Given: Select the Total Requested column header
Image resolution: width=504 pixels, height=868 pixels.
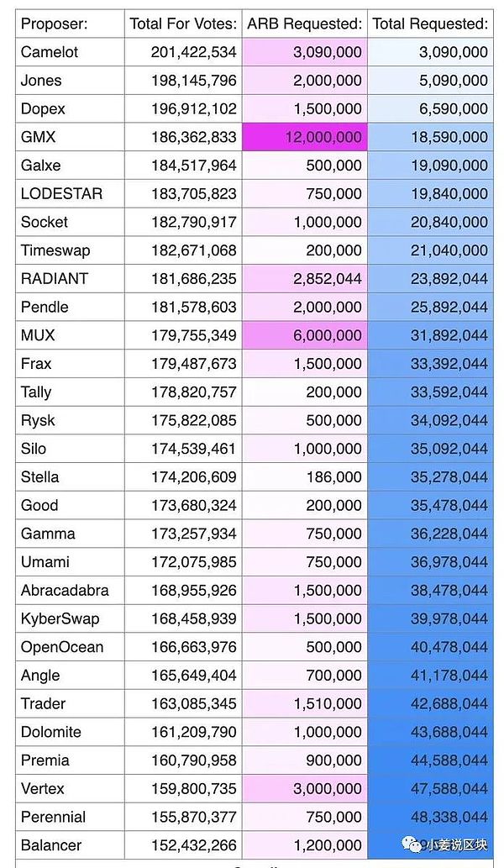Looking at the screenshot, I should click(430, 24).
